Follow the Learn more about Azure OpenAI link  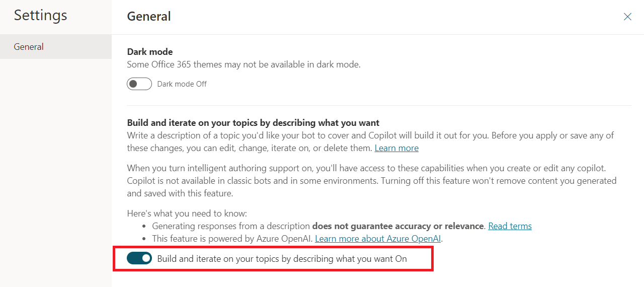[x=378, y=239]
